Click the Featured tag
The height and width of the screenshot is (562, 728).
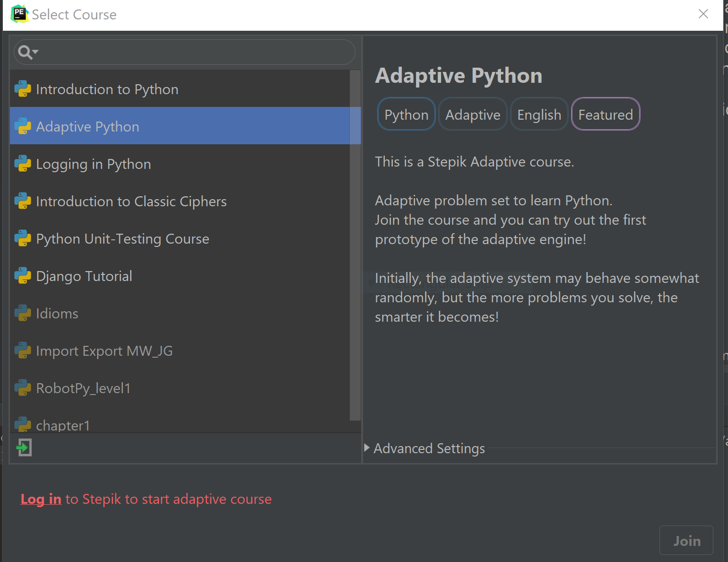pyautogui.click(x=606, y=114)
